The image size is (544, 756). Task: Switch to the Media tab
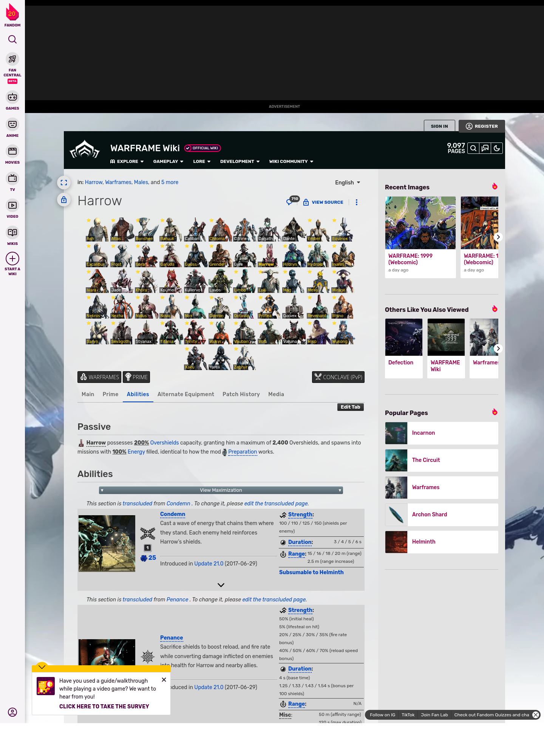tap(276, 394)
